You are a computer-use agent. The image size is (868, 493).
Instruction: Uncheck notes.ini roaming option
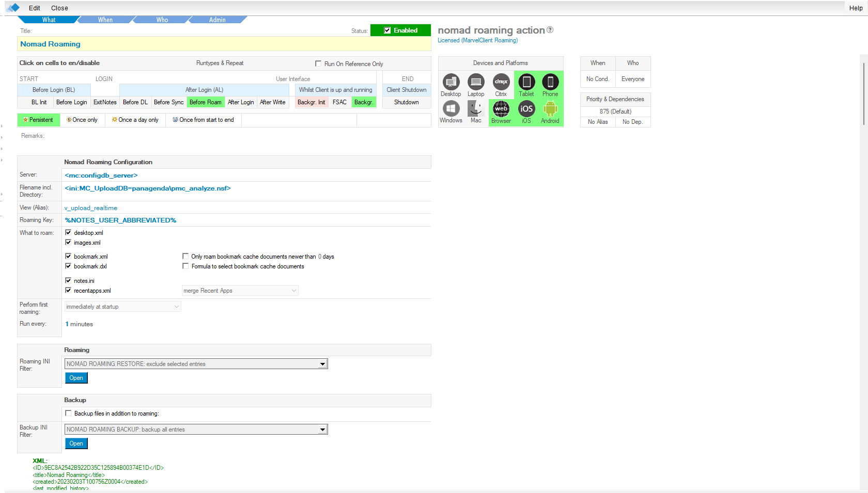tap(68, 280)
